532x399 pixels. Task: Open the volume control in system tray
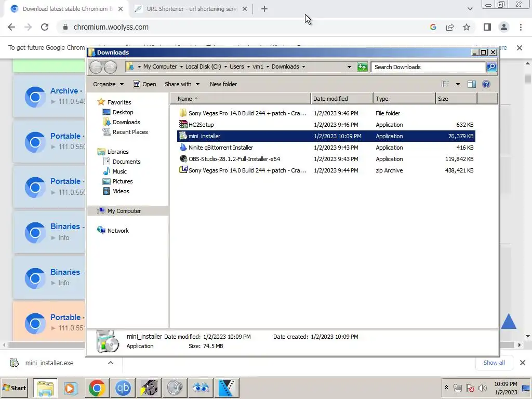482,388
